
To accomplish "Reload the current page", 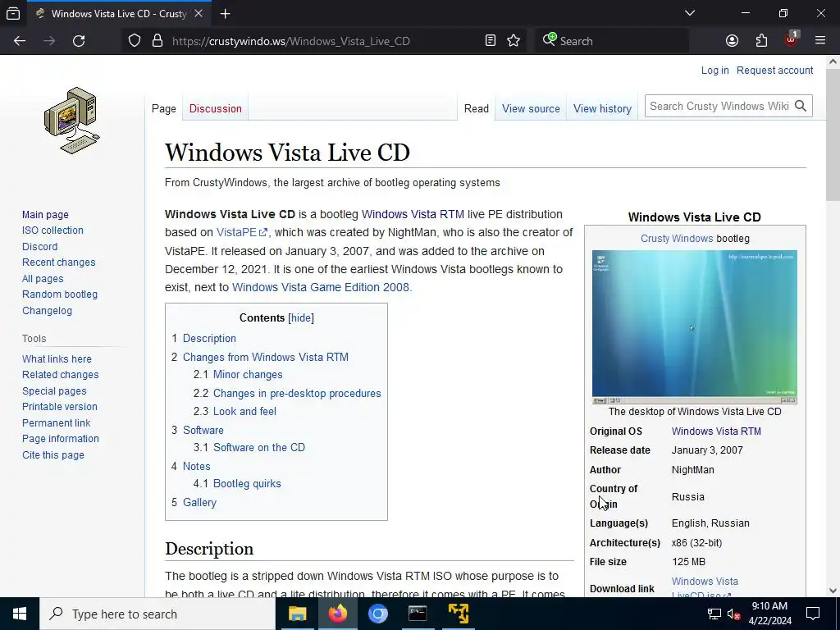I will click(79, 41).
